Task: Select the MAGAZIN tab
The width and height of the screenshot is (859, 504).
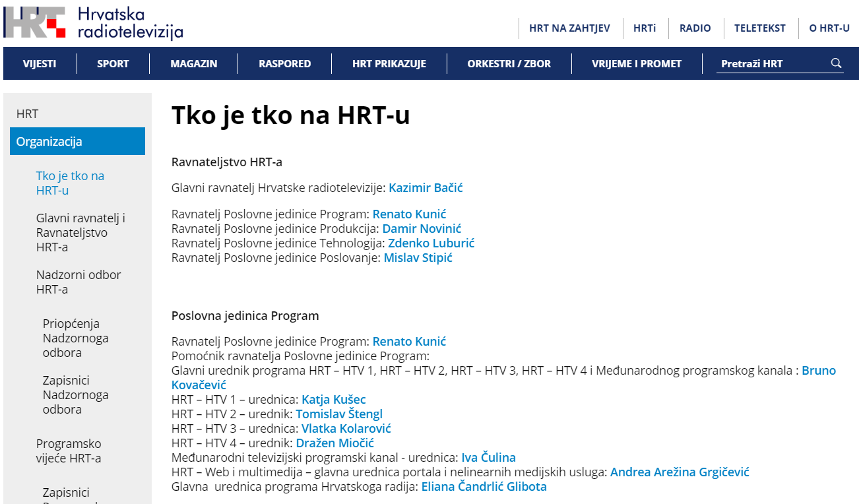Action: [x=193, y=63]
